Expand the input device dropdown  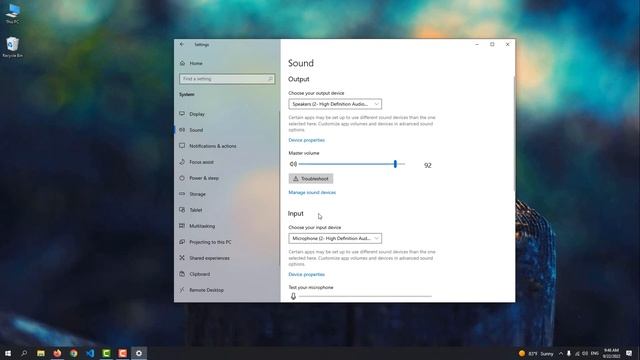coord(335,238)
